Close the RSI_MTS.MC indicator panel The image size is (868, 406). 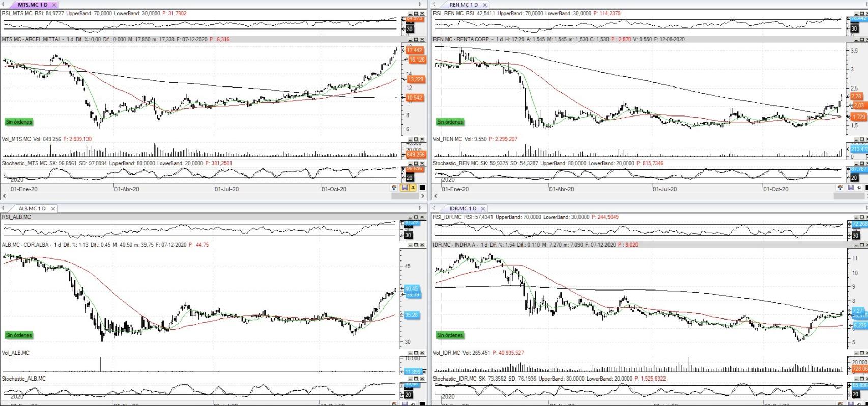click(x=422, y=13)
